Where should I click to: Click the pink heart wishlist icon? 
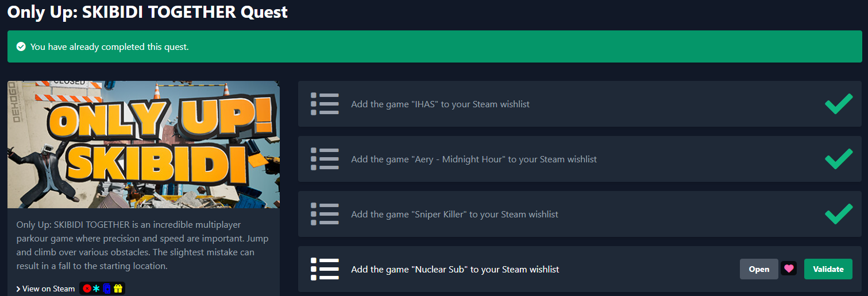click(x=789, y=269)
